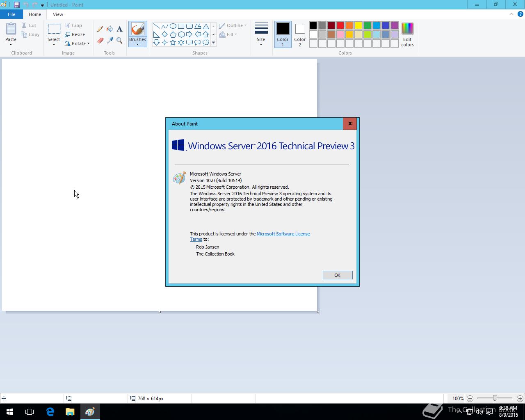
Task: Open the File menu
Action: click(x=11, y=14)
